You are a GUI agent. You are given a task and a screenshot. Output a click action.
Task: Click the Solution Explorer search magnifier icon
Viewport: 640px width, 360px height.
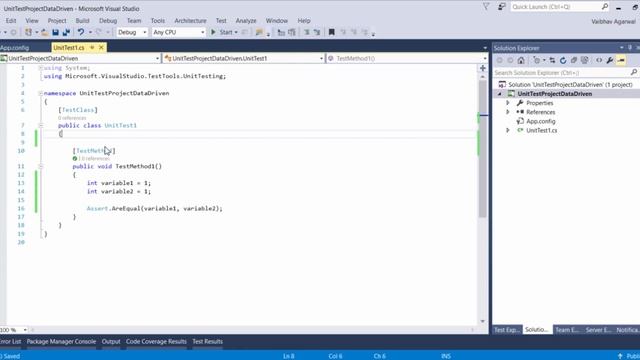(x=633, y=72)
